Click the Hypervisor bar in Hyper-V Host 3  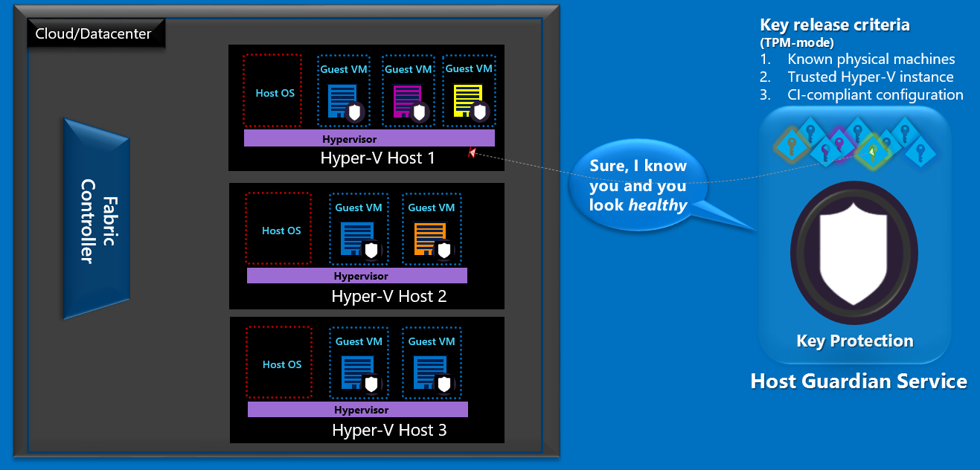pos(358,410)
